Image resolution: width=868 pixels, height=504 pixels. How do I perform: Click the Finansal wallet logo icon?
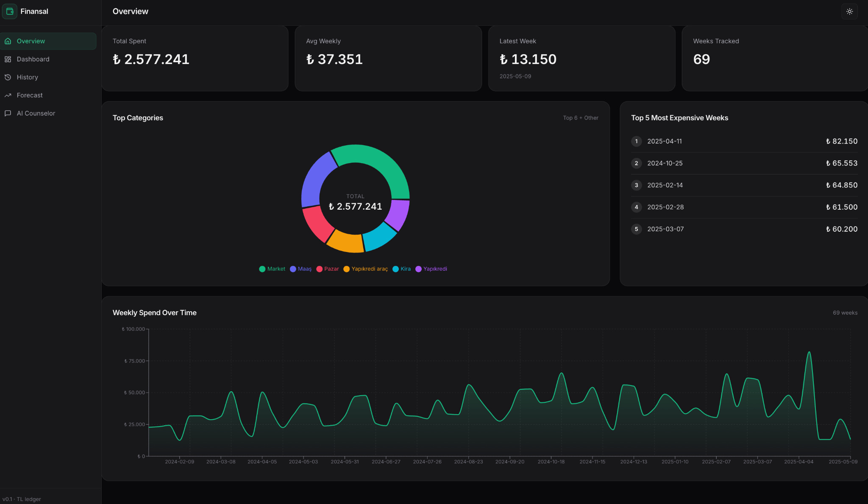pyautogui.click(x=10, y=11)
